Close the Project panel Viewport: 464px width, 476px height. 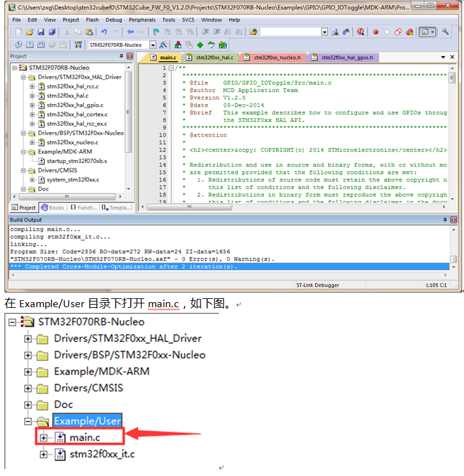pyautogui.click(x=129, y=56)
